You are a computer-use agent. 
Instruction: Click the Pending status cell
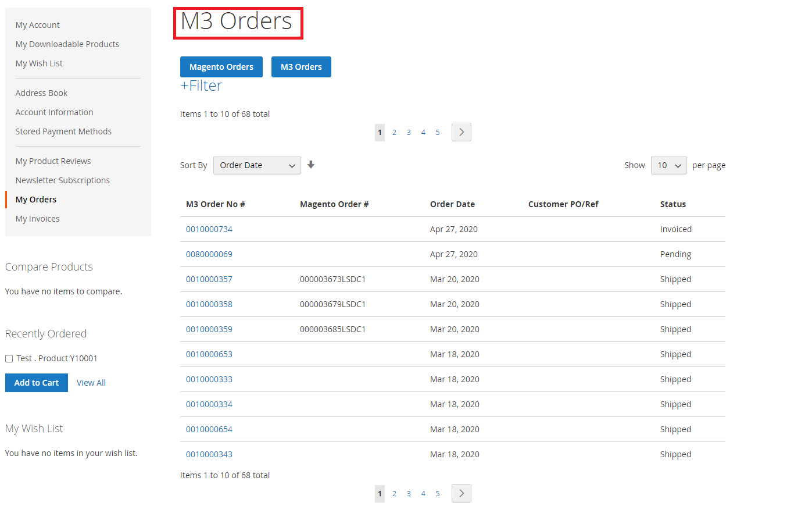point(675,254)
